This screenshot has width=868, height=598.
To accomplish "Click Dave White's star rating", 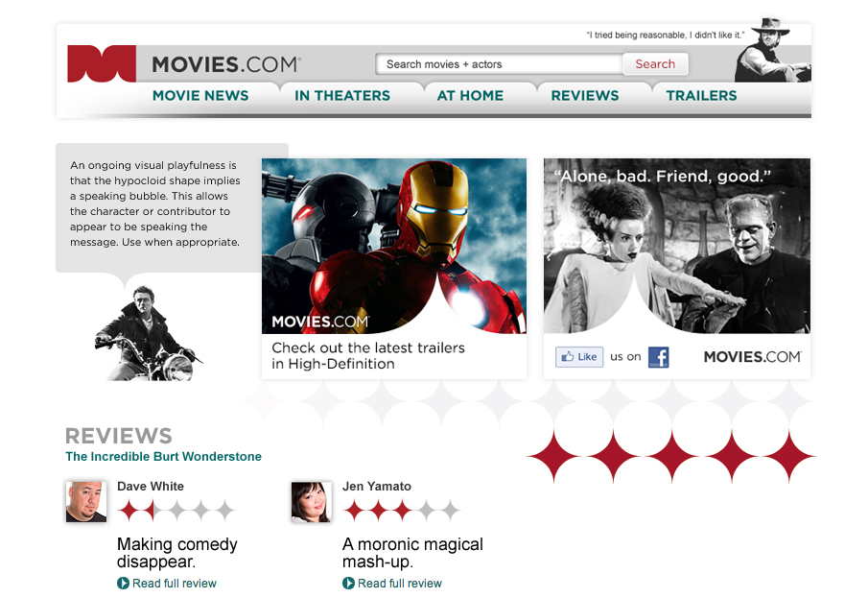I will coord(176,510).
